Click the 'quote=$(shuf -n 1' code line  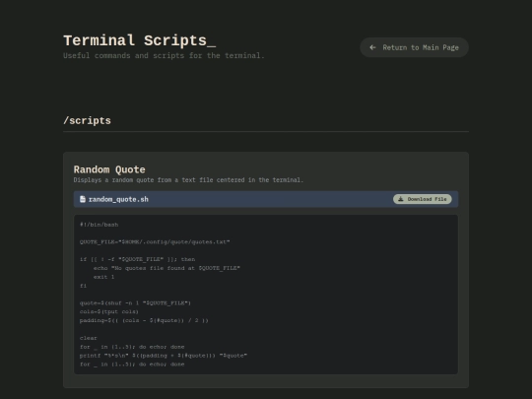tap(135, 303)
